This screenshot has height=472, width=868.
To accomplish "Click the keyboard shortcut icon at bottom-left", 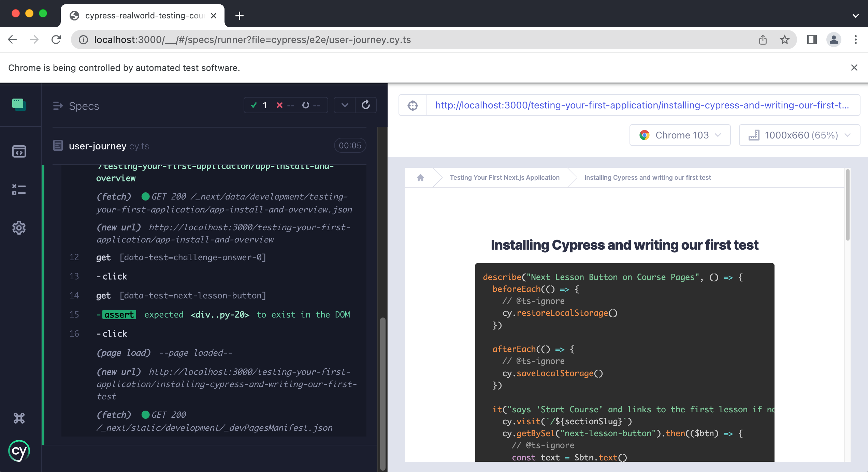I will [x=19, y=417].
